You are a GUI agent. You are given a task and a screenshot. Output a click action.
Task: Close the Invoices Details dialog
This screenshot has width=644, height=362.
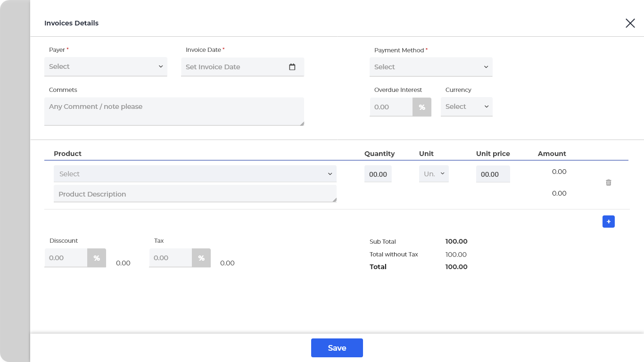coord(630,23)
